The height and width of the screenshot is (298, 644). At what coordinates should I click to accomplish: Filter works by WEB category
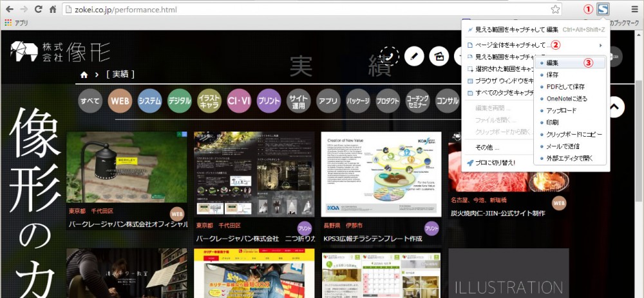[x=120, y=101]
